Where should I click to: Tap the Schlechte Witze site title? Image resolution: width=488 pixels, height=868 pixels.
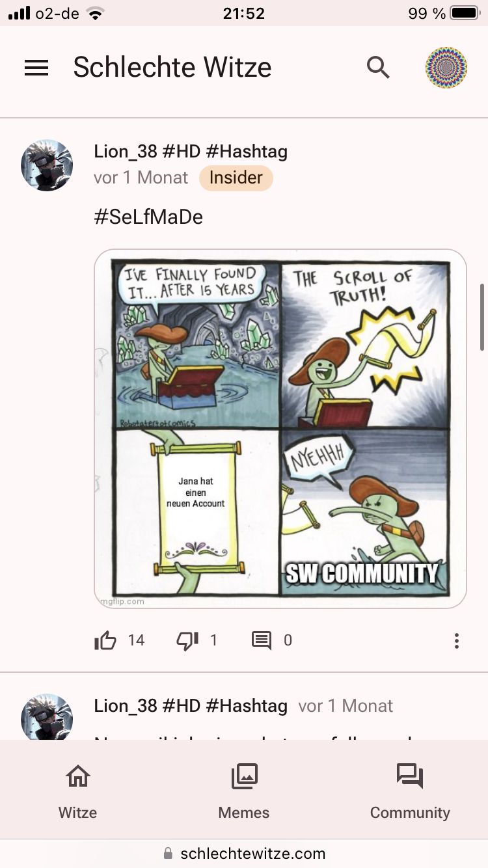coord(172,67)
